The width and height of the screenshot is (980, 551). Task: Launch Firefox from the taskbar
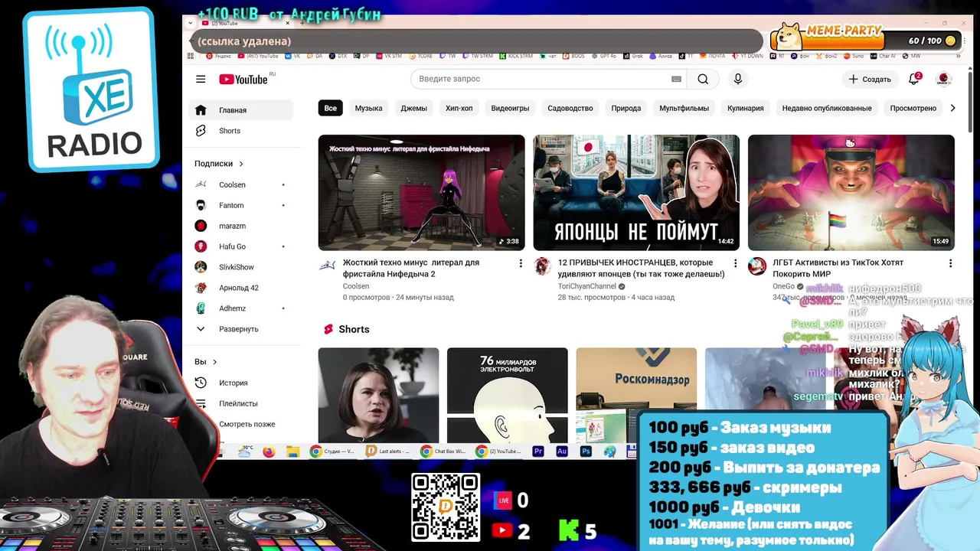coord(268,452)
